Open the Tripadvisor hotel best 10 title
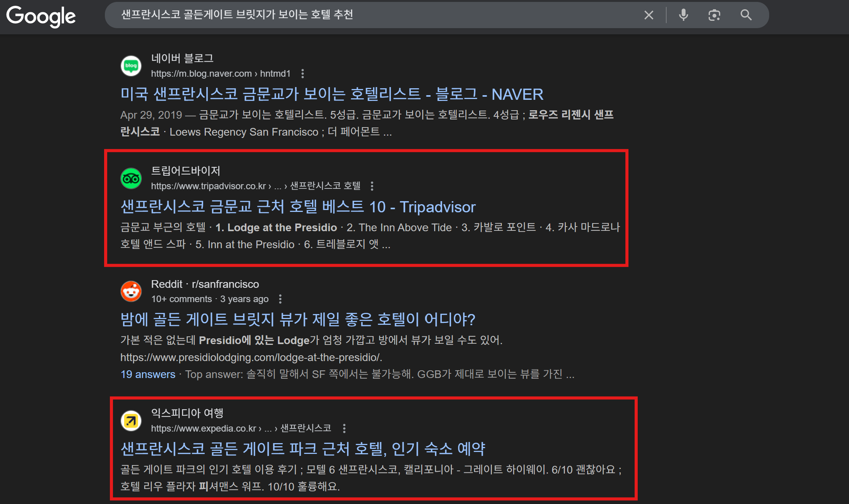Viewport: 849px width, 504px height. (298, 207)
